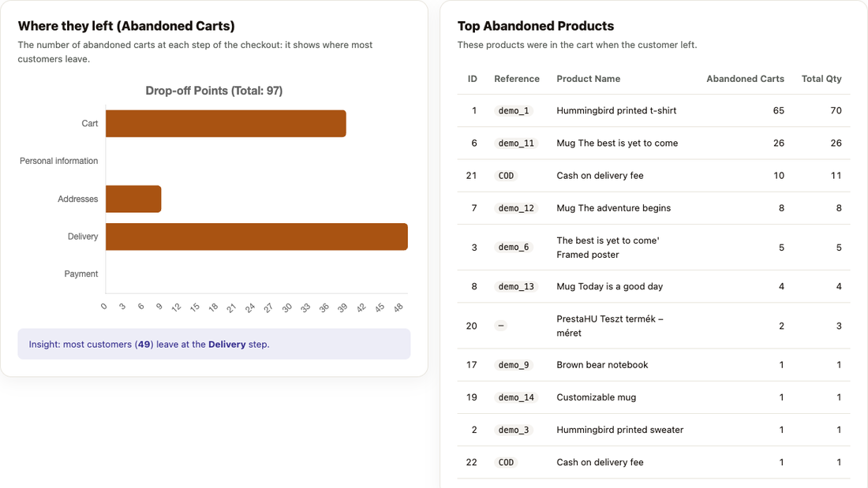
Task: Select Mug The adventure begins
Action: coord(613,208)
